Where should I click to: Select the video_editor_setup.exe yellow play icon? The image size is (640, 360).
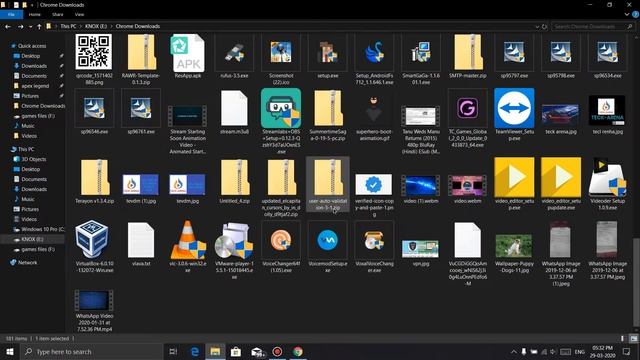coord(514,178)
